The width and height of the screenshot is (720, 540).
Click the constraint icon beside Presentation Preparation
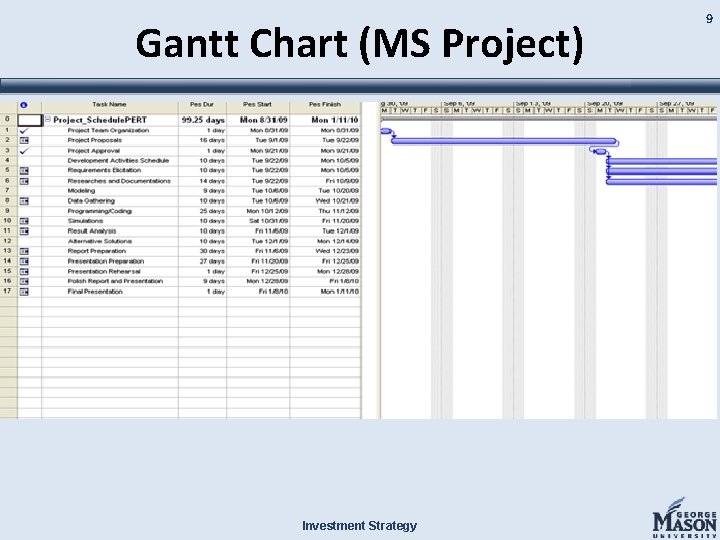[24, 261]
